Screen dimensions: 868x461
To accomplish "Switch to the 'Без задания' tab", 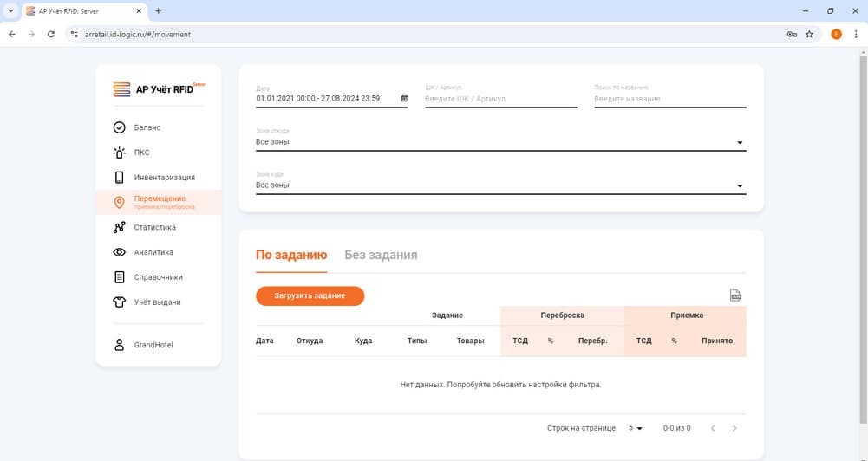I will [x=381, y=255].
